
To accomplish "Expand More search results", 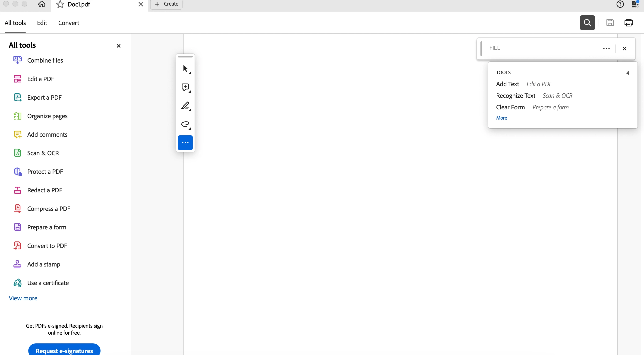I will click(x=501, y=118).
